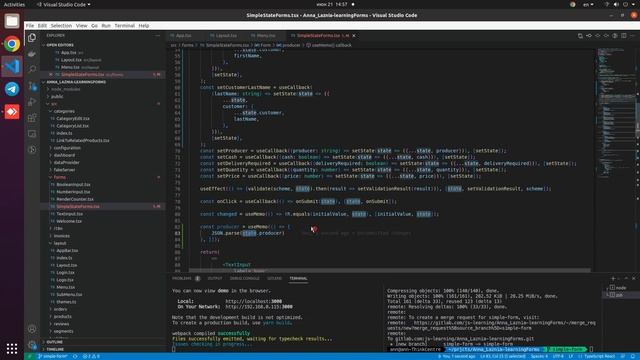Open Run and Debug view
Image resolution: width=640 pixels, height=360 pixels.
(32, 102)
